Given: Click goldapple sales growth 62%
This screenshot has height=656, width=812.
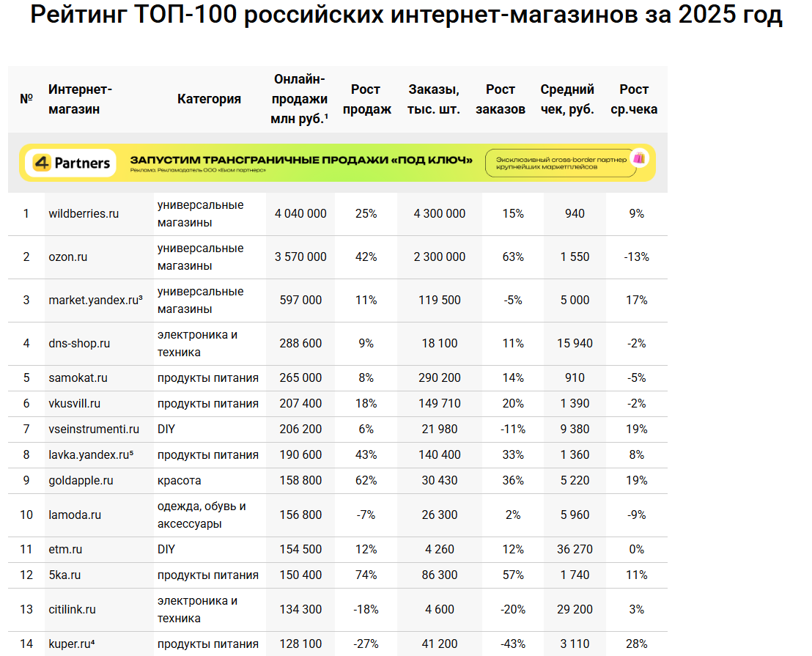Looking at the screenshot, I should [366, 481].
